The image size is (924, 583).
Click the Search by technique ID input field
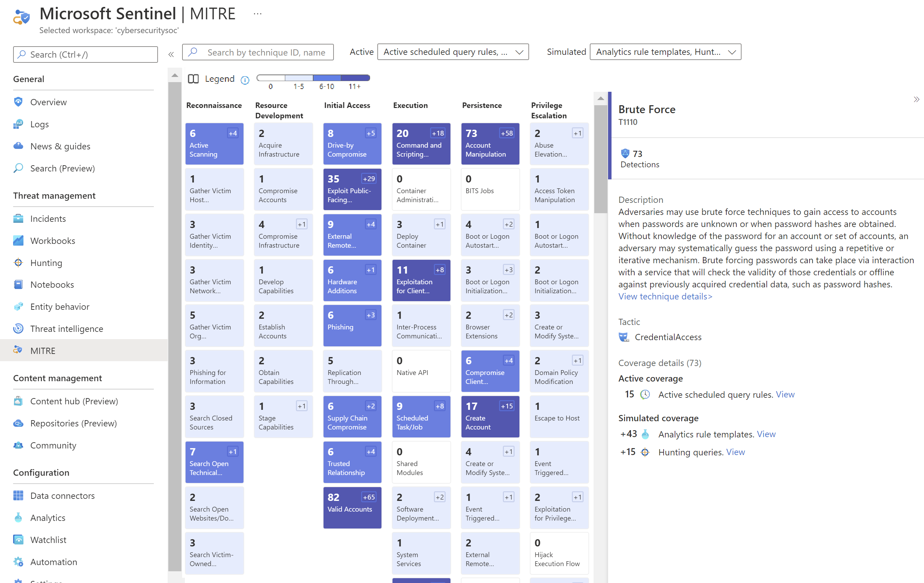pos(262,52)
